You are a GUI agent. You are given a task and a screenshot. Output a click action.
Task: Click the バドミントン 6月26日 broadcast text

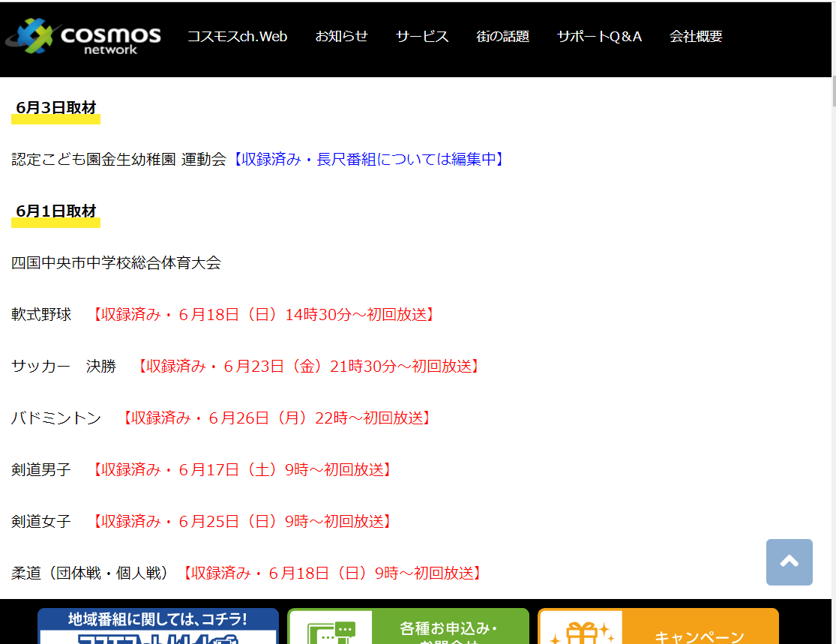(x=275, y=418)
